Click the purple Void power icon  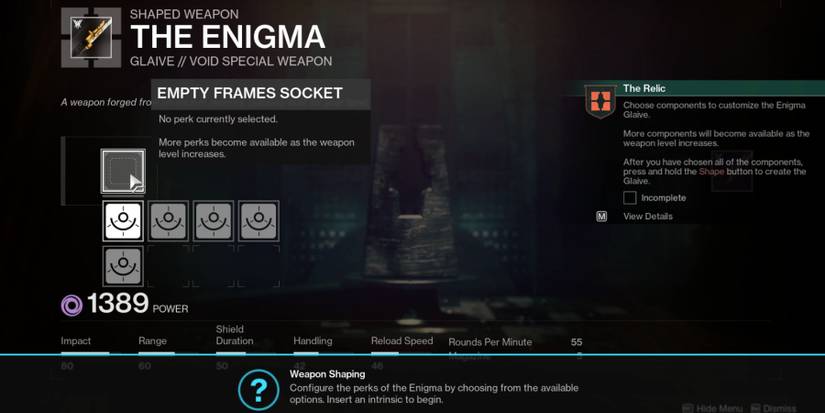72,305
